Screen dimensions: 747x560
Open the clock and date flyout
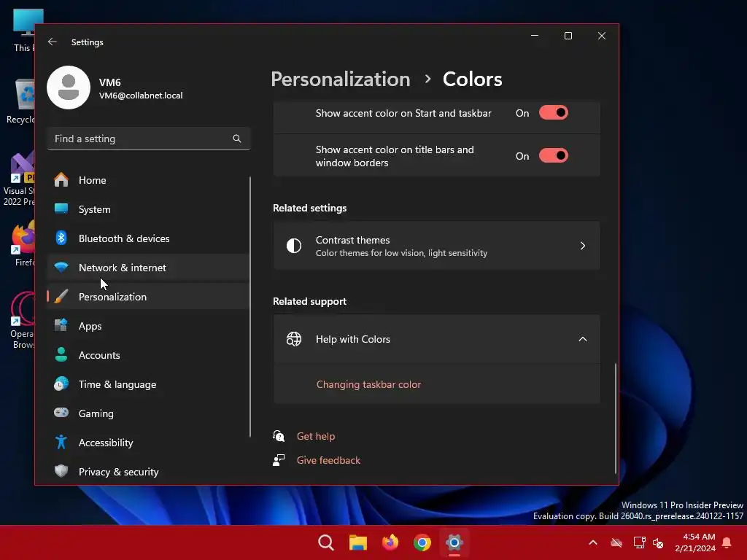(x=695, y=542)
